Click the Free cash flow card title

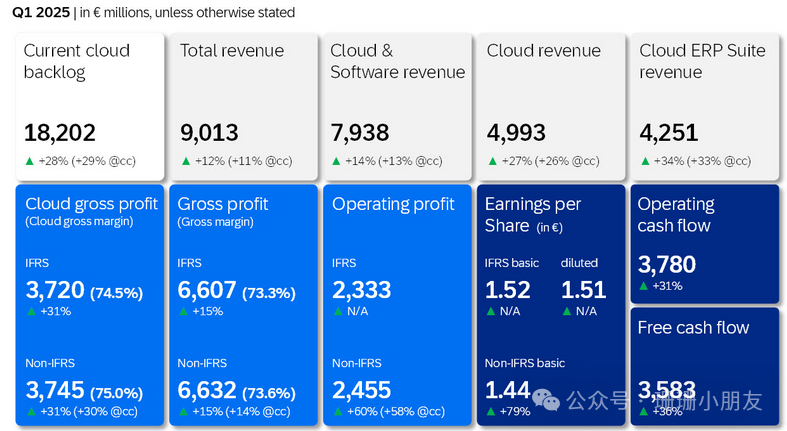[x=693, y=328]
